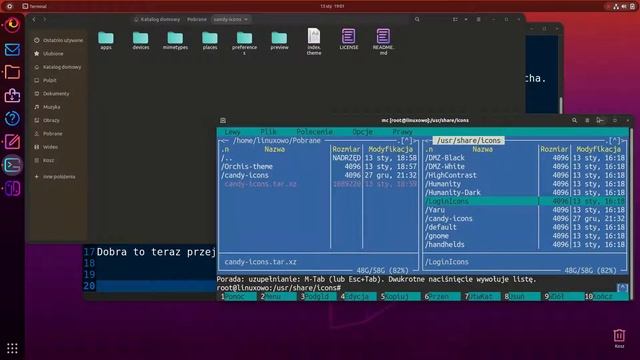Select Katalog domowy in sidebar

58,67
